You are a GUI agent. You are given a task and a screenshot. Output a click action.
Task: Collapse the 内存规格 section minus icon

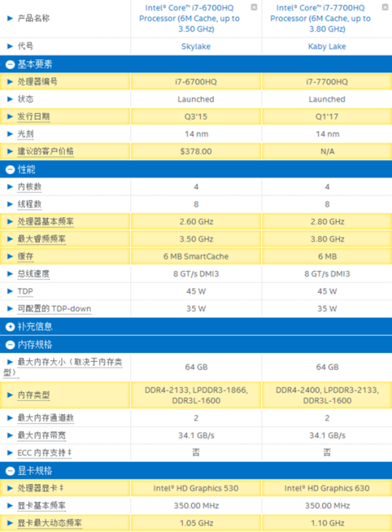point(10,344)
